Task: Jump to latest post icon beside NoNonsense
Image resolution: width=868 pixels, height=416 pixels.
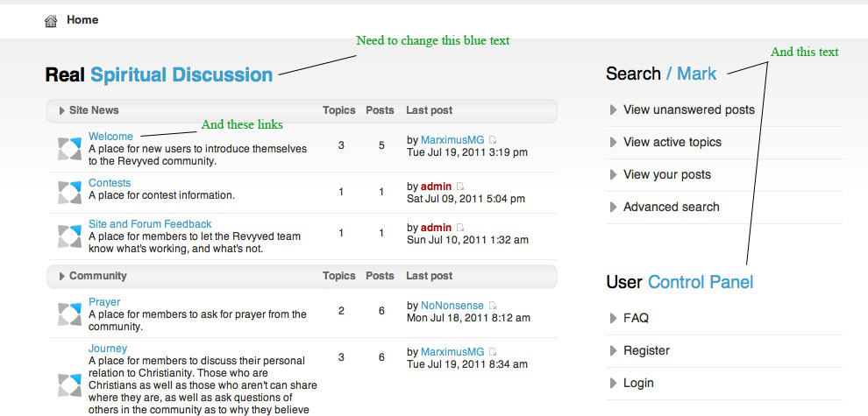Action: click(x=493, y=306)
